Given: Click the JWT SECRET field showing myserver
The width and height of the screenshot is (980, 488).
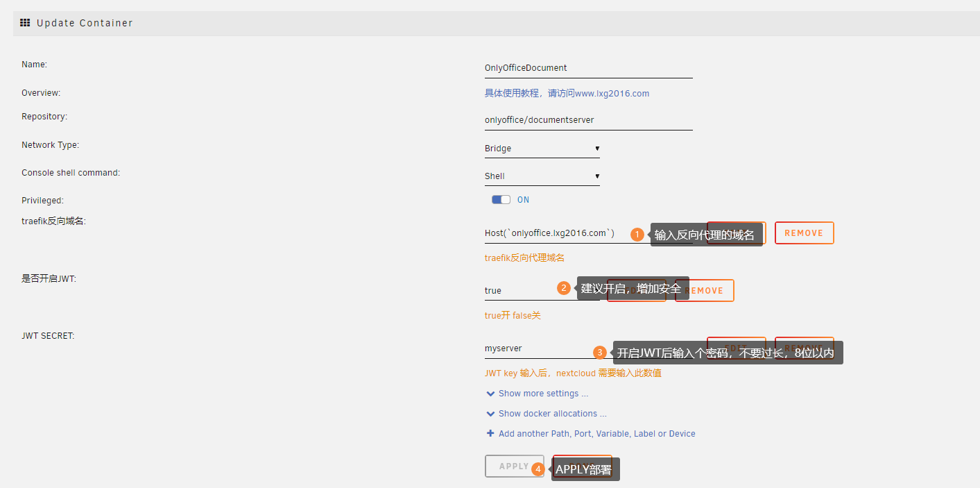Looking at the screenshot, I should (589, 348).
